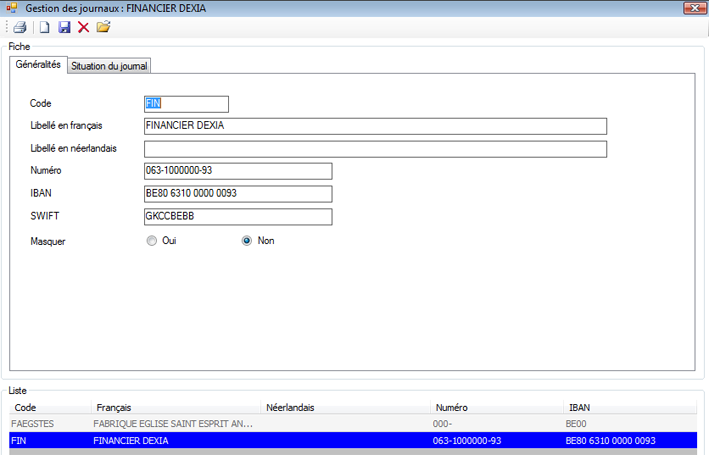This screenshot has width=709, height=455.
Task: Switch to the Généralités tab
Action: (38, 65)
